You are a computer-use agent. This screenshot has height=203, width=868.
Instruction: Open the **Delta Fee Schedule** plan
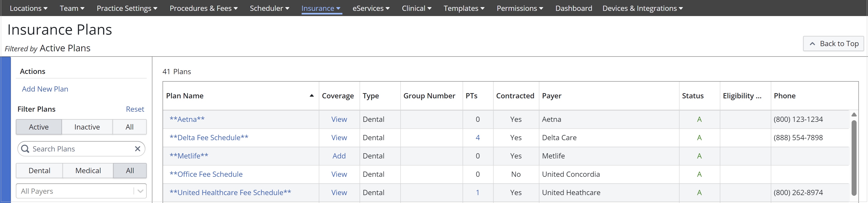tap(209, 138)
